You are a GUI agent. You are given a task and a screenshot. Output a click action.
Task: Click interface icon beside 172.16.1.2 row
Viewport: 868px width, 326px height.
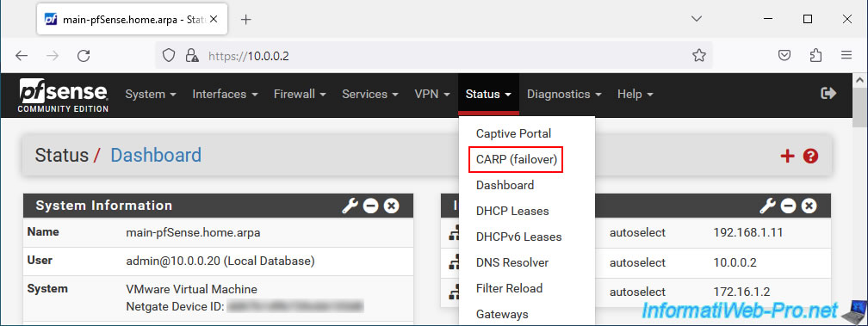point(453,292)
